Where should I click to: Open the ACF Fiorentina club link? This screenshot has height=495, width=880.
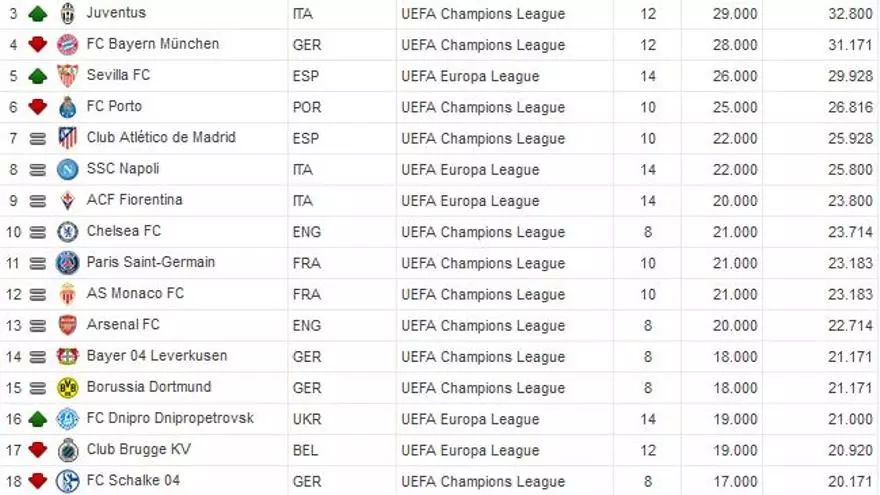[x=134, y=200]
